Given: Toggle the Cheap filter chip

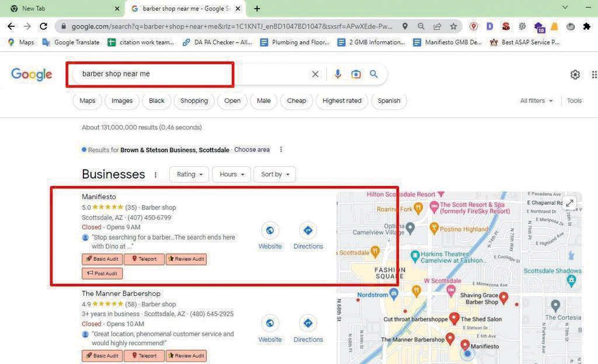Looking at the screenshot, I should coord(296,101).
